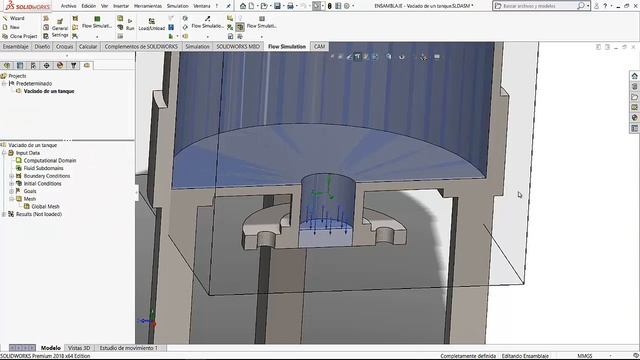640x360 pixels.
Task: Click the DisplayManager color sphere tab icon
Action: tap(60, 65)
